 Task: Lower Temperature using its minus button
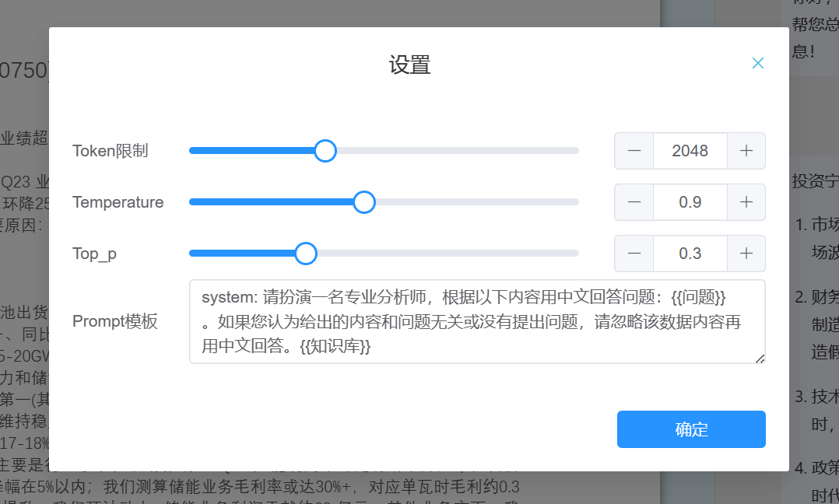pos(634,202)
